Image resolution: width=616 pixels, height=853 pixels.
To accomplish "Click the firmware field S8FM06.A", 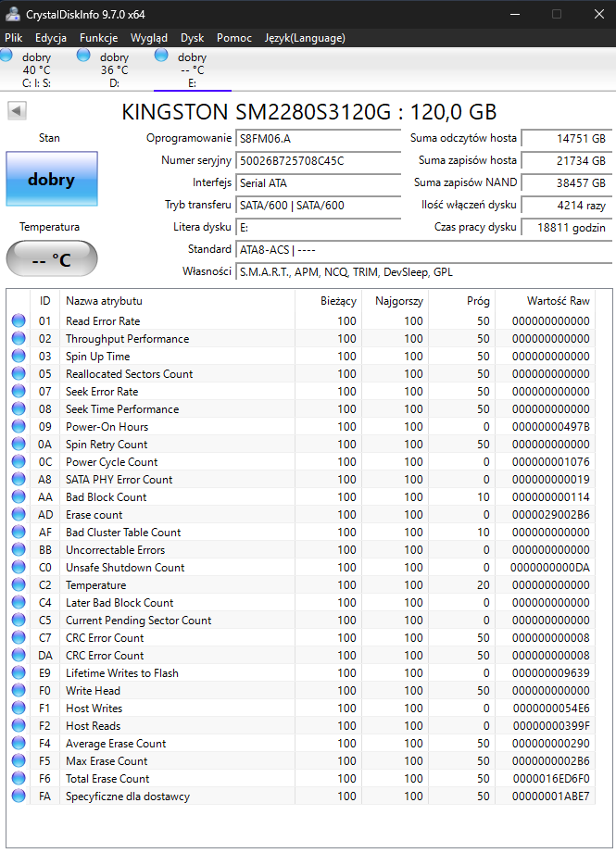I will (319, 139).
